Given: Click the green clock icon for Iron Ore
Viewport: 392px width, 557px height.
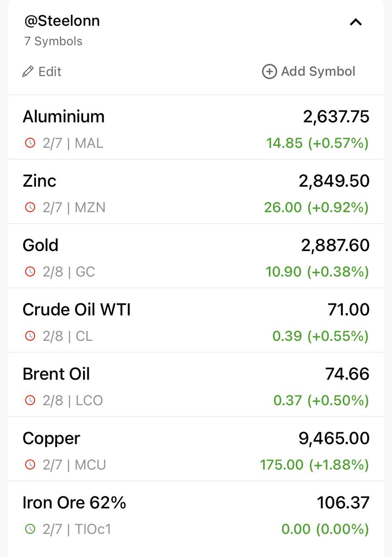Looking at the screenshot, I should point(30,529).
